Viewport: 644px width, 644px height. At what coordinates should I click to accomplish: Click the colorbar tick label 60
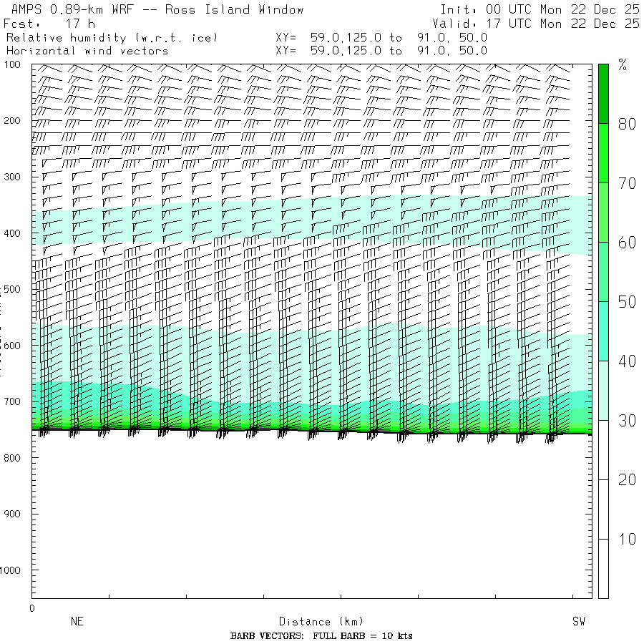[627, 243]
